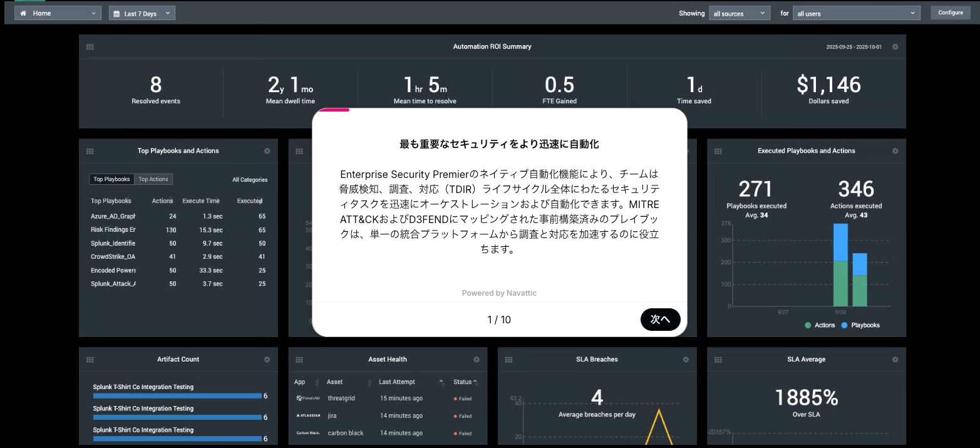The height and width of the screenshot is (448, 980).
Task: Click the ThreatGrid app logo in Asset Health
Action: [x=308, y=399]
